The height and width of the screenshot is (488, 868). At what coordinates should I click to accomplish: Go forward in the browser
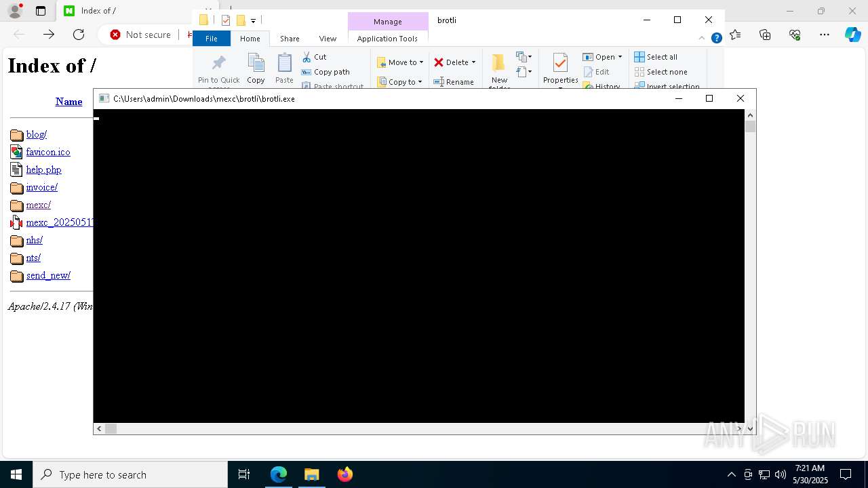click(49, 35)
